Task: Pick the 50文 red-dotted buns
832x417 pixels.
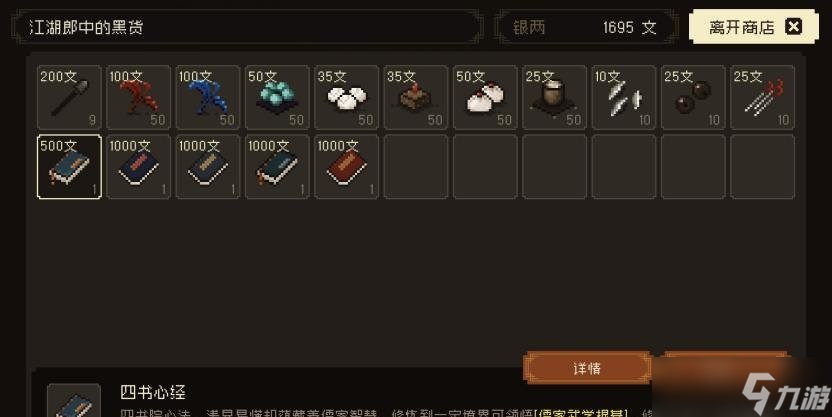Action: [485, 98]
